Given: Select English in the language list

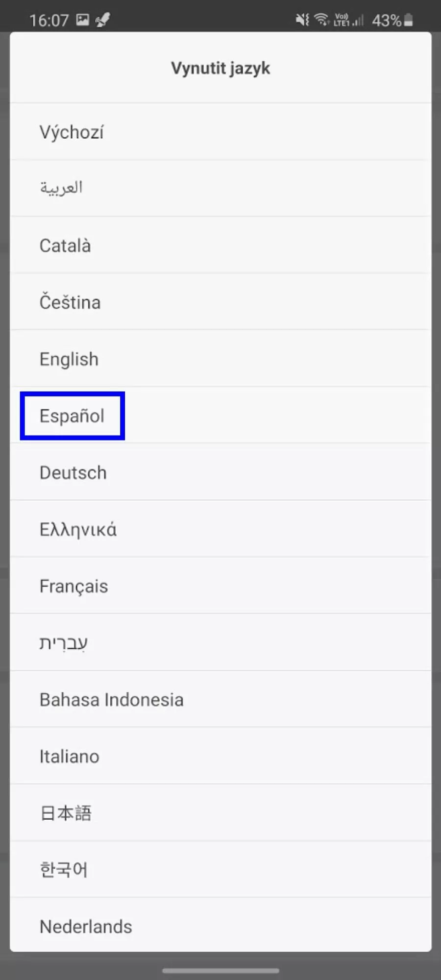Looking at the screenshot, I should 220,359.
